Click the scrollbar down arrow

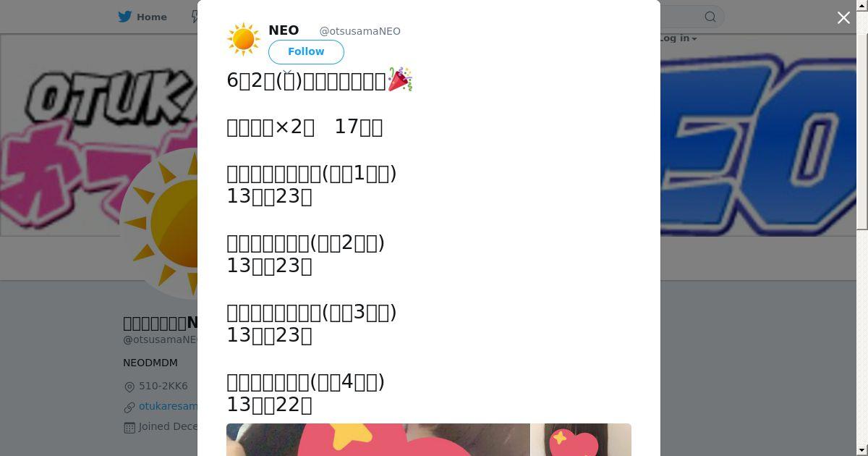(862, 450)
